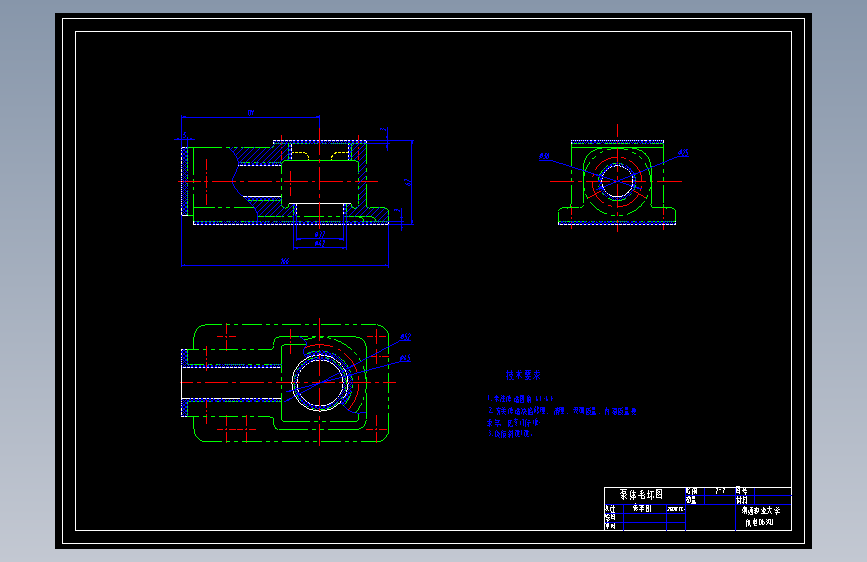Image resolution: width=867 pixels, height=562 pixels.
Task: Select the ø55 leader label in bottom view
Action: click(x=405, y=358)
